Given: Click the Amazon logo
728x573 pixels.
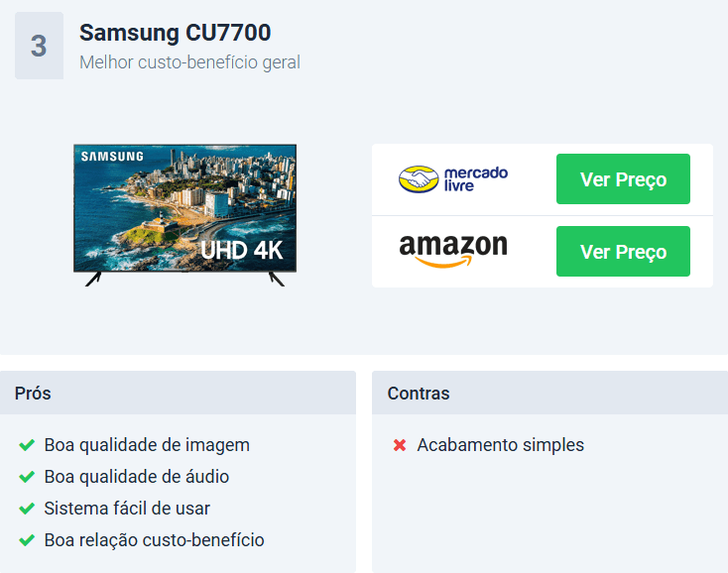Looking at the screenshot, I should [x=453, y=251].
